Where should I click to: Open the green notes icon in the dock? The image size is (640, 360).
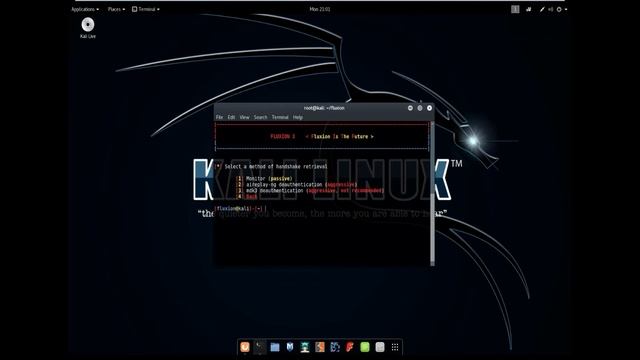[x=365, y=347]
